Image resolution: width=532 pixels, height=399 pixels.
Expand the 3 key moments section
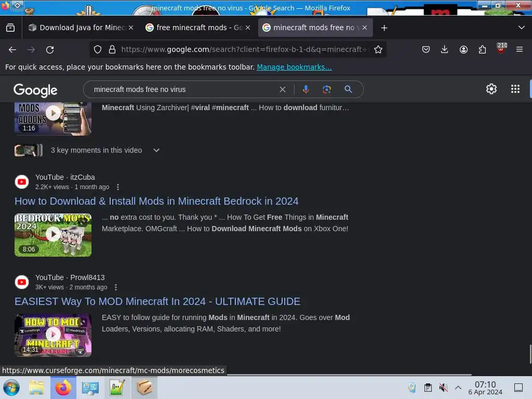point(156,150)
